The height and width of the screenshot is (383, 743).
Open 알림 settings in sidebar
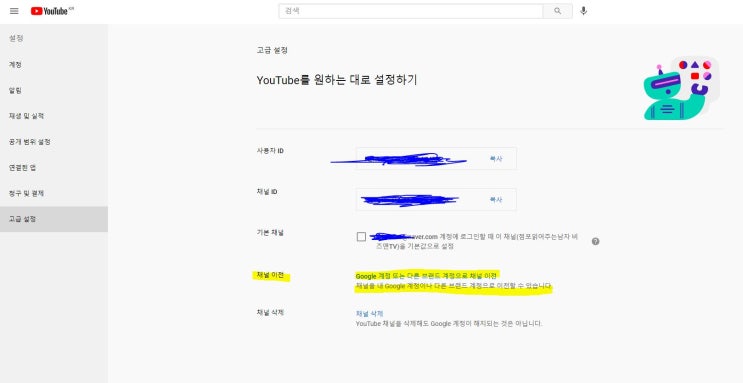click(x=54, y=90)
